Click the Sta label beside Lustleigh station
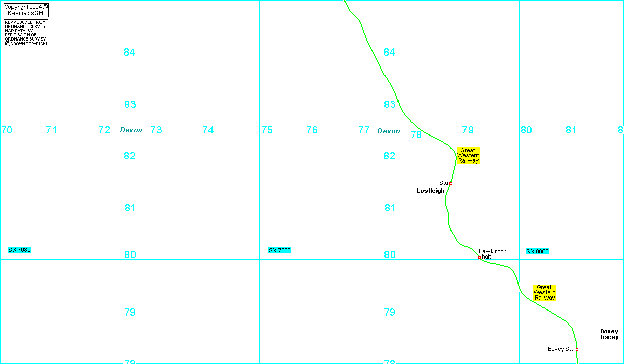 tap(443, 183)
